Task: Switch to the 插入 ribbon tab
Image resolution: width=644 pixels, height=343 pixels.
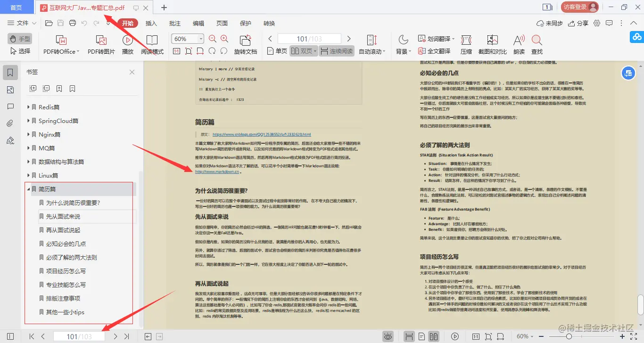Action: pos(151,23)
